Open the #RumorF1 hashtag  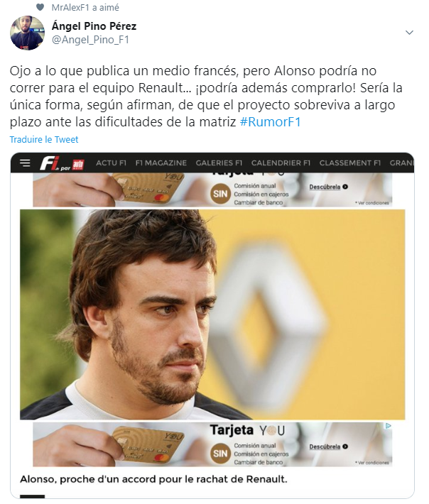(270, 122)
